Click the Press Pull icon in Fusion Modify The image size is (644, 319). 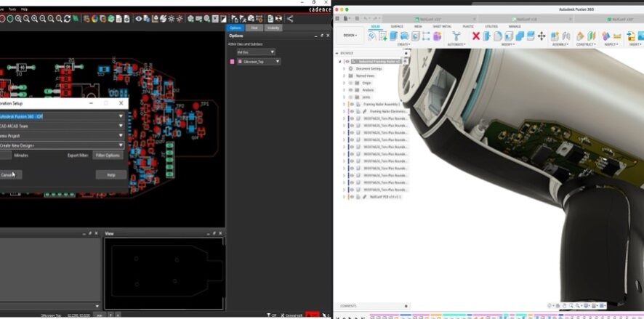tap(487, 36)
